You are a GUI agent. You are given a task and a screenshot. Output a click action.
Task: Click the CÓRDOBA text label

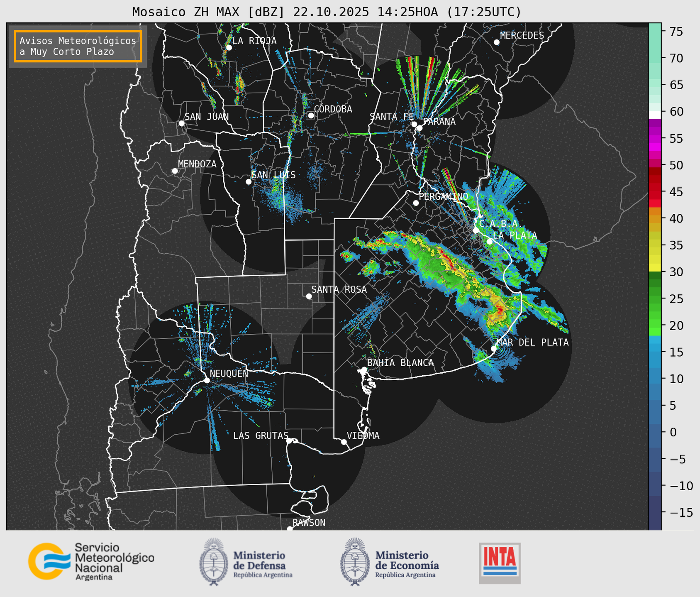[333, 109]
